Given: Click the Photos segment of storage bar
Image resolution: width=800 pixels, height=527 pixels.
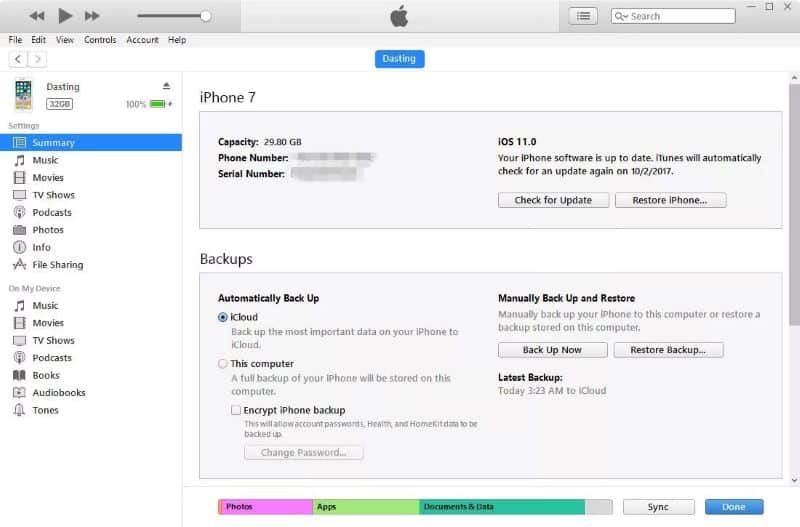Looking at the screenshot, I should tap(265, 507).
